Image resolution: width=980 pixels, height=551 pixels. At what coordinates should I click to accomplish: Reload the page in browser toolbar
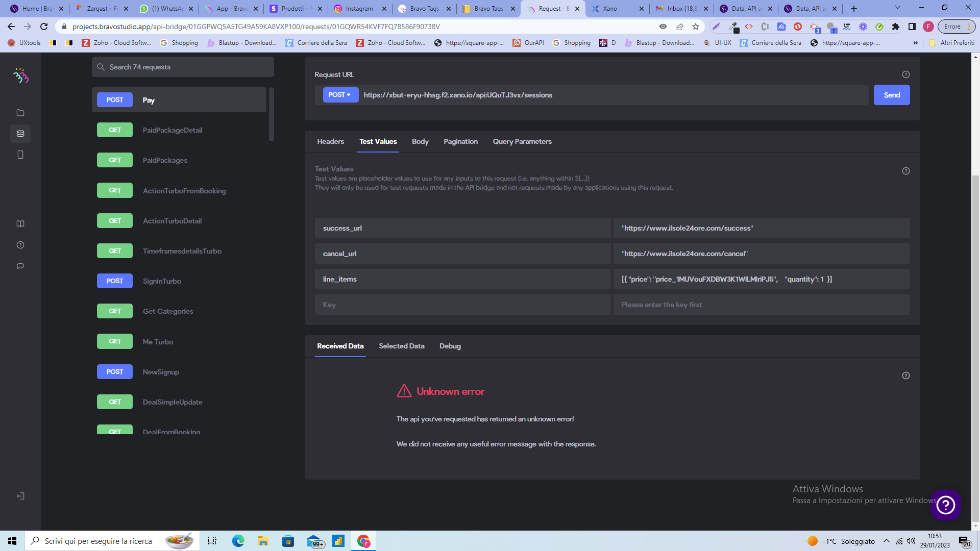tap(44, 27)
